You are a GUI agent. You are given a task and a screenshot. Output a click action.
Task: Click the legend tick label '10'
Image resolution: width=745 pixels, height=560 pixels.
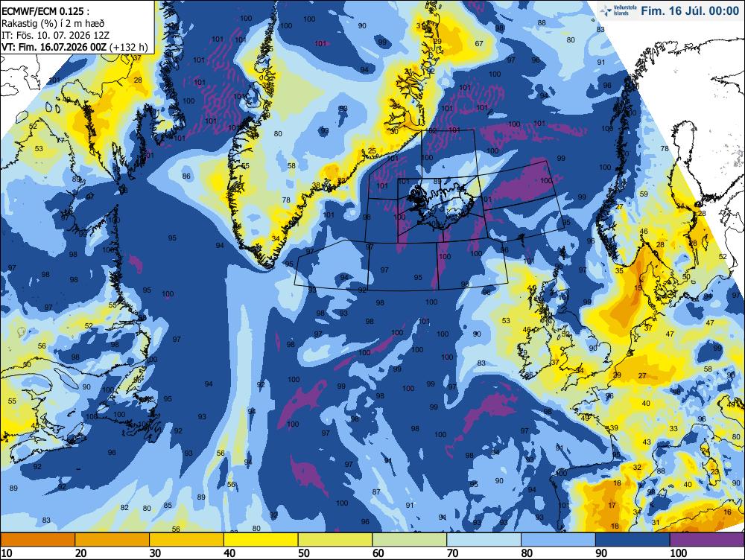6,553
